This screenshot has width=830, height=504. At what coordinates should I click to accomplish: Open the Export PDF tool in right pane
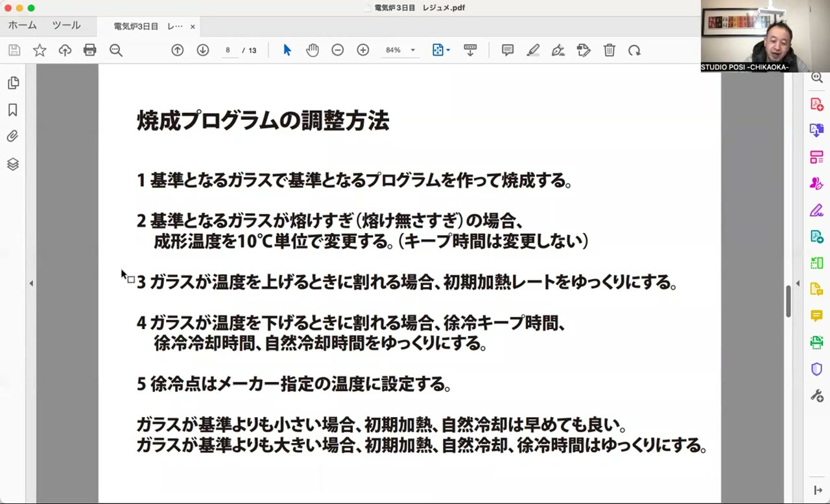[x=816, y=130]
